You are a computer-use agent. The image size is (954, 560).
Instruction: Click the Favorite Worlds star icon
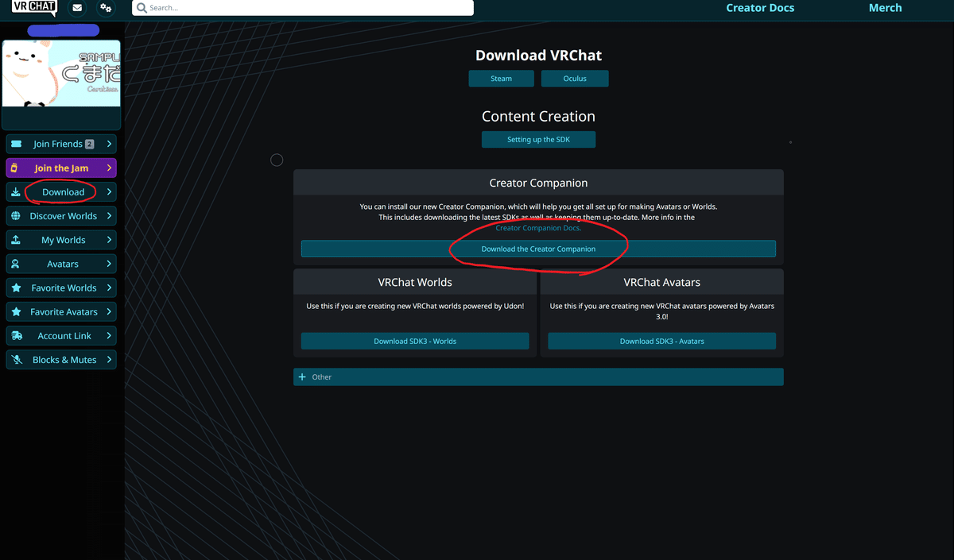pos(16,288)
